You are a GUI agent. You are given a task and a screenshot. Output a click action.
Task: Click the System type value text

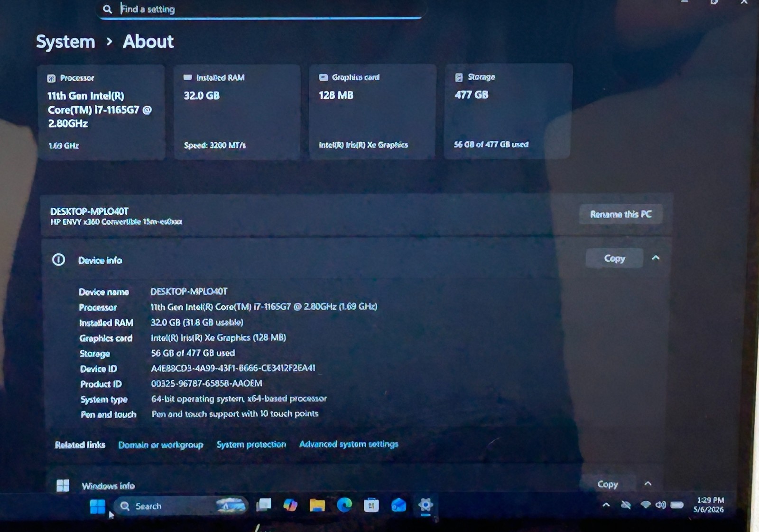239,399
